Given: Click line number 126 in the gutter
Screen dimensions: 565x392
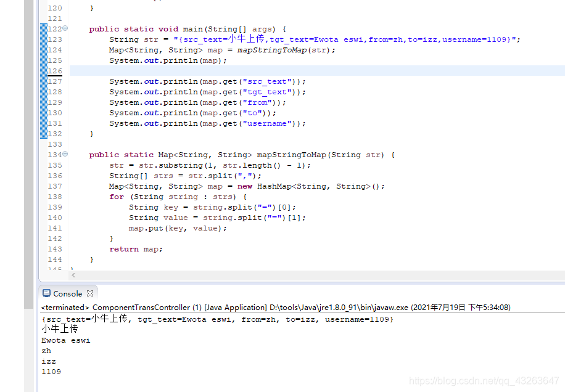Looking at the screenshot, I should 55,71.
